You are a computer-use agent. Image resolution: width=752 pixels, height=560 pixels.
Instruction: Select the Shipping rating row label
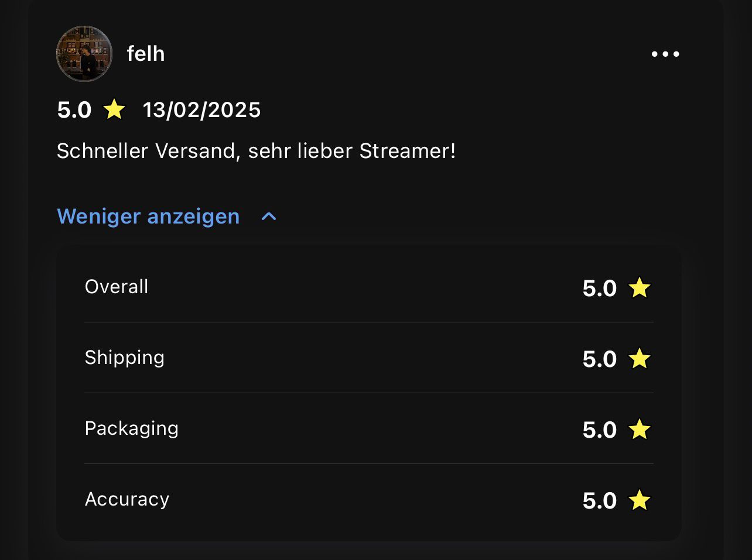tap(124, 358)
